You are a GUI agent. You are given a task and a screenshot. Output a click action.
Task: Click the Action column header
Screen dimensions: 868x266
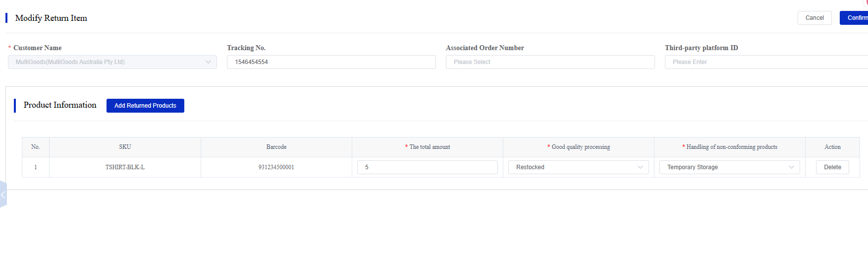(832, 147)
